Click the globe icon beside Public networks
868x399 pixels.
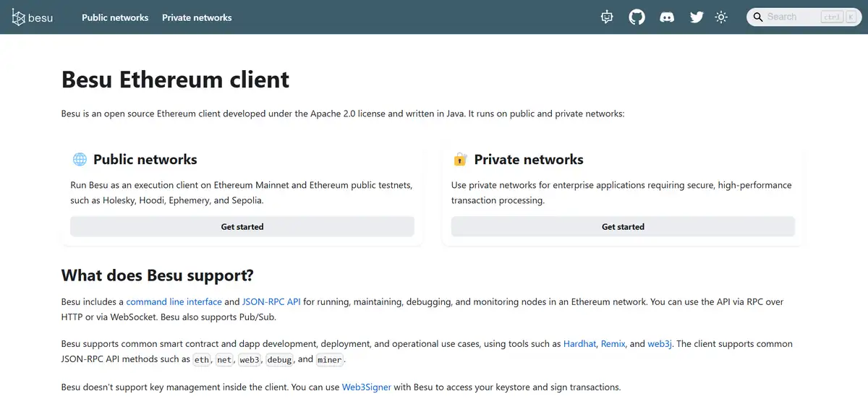tap(80, 160)
